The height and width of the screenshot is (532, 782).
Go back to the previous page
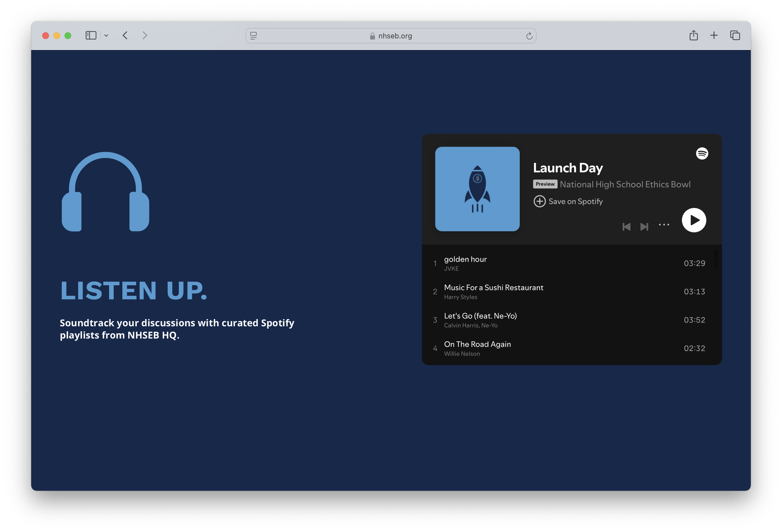125,35
